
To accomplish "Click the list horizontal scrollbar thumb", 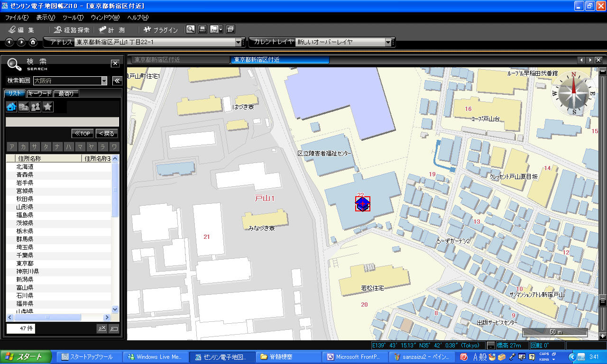I will click(x=47, y=317).
